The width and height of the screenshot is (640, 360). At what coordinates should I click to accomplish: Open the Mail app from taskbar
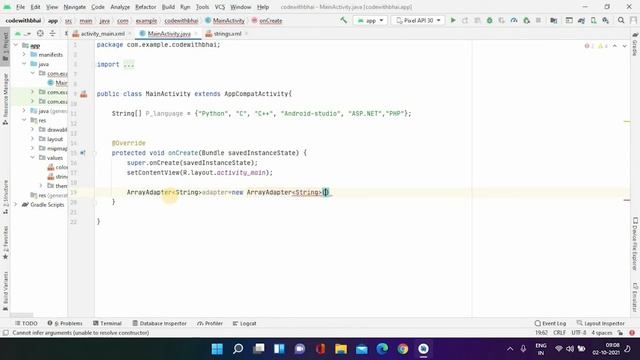tap(362, 349)
